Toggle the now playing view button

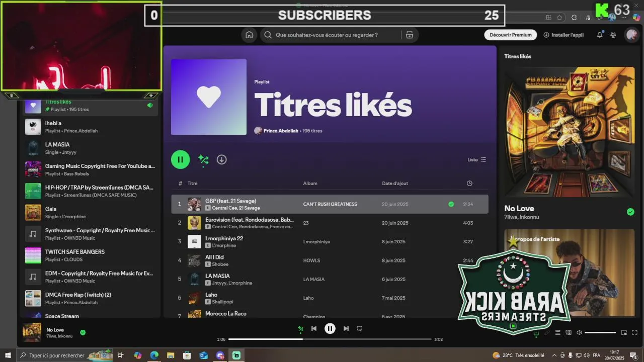pyautogui.click(x=536, y=332)
